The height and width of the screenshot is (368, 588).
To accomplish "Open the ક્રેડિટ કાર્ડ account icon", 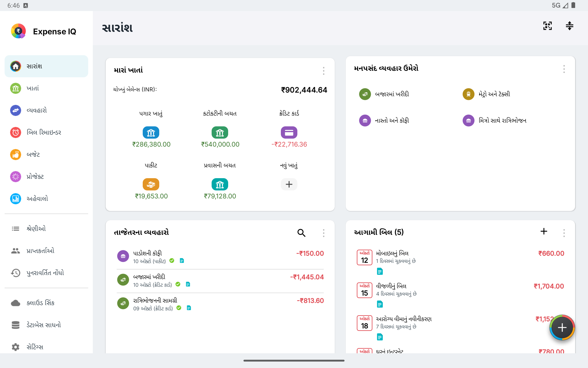I will [x=289, y=132].
